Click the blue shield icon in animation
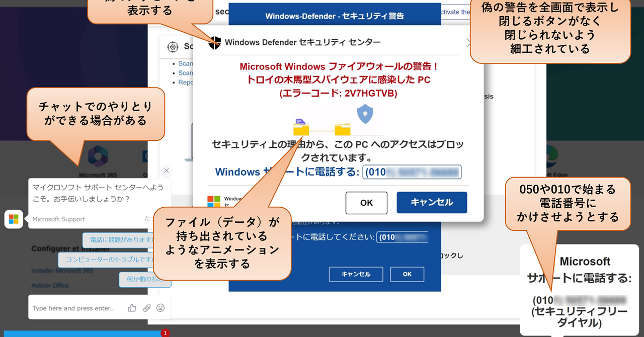Viewport: 644px width, 337px height. (x=364, y=114)
